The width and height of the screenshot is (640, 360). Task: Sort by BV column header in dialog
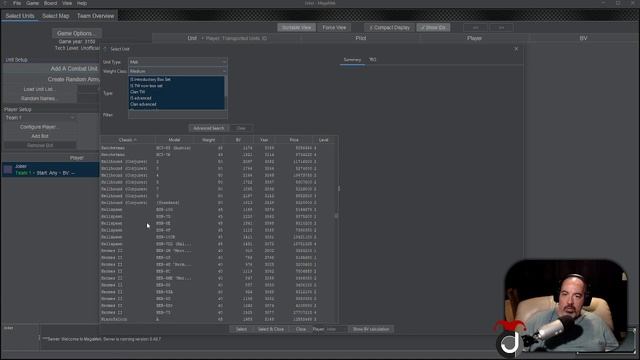pos(238,140)
